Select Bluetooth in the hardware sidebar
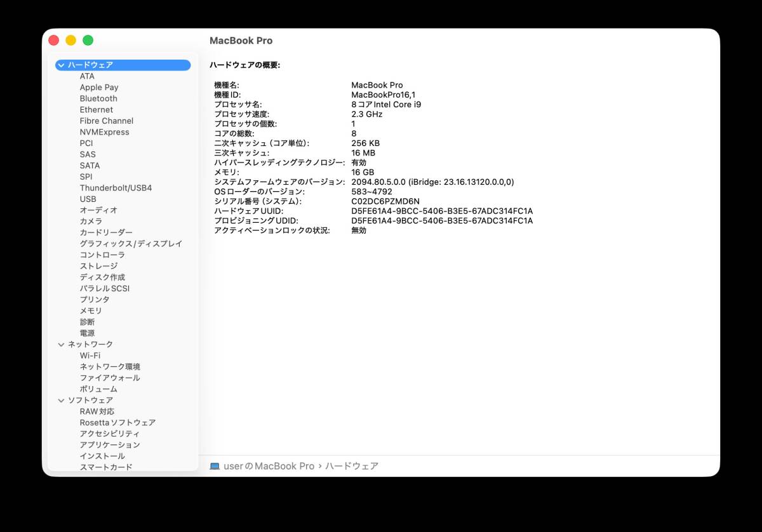Image resolution: width=762 pixels, height=532 pixels. click(x=98, y=98)
